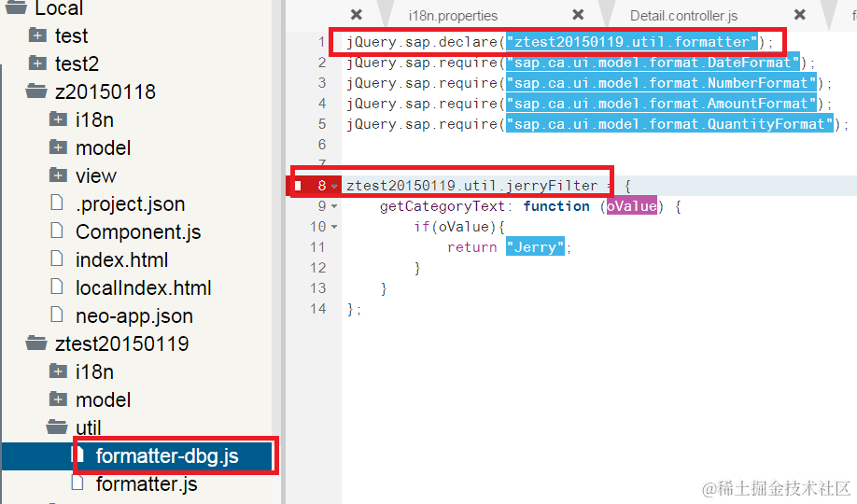
Task: Click the return keyword on line 11
Action: coord(472,247)
